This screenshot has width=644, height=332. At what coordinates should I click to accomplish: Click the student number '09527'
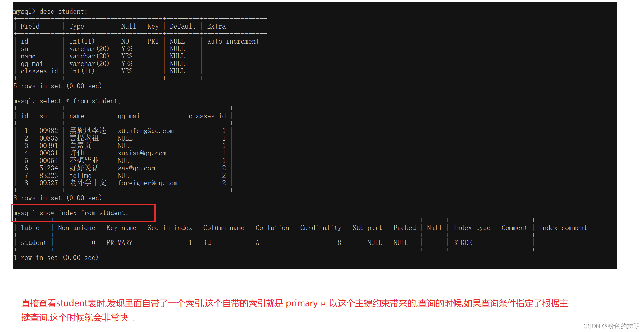coord(49,183)
